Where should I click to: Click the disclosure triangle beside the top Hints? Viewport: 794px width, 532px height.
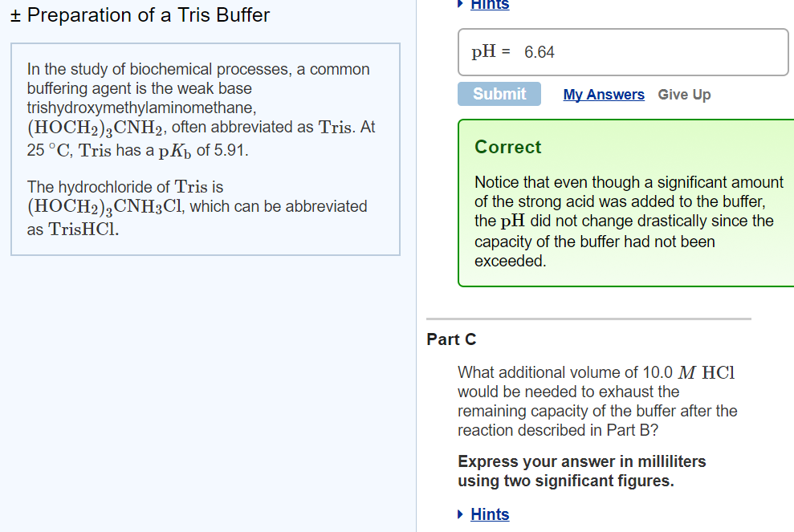click(x=460, y=5)
